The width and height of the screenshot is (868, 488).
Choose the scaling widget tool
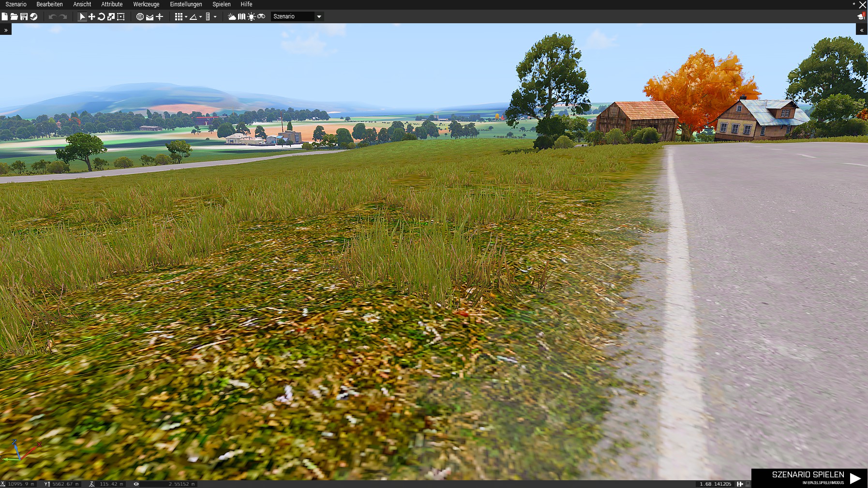(111, 16)
